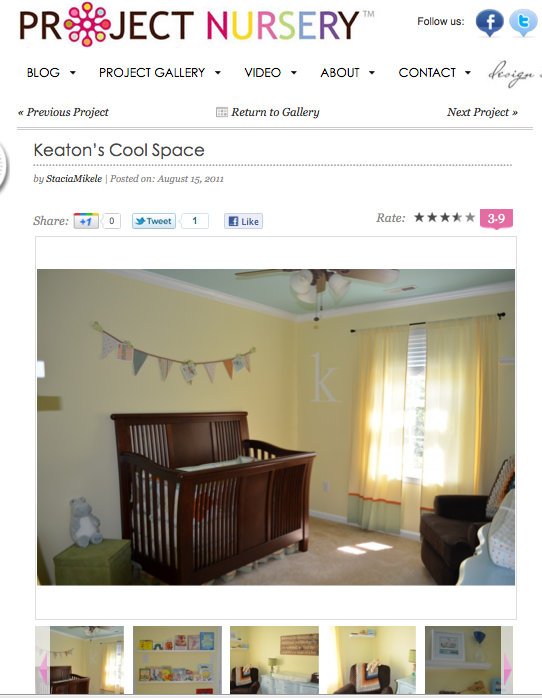Rate the project with the fifth star

click(x=470, y=218)
